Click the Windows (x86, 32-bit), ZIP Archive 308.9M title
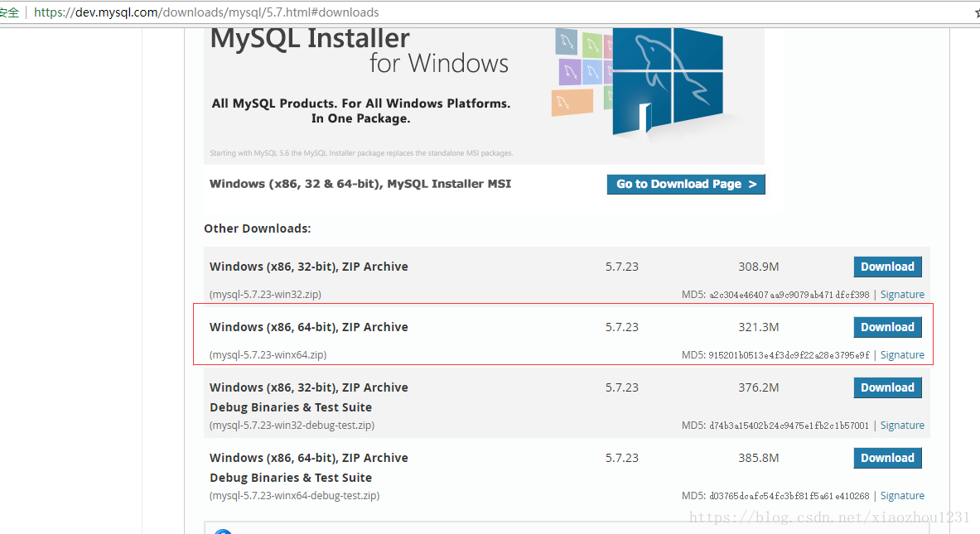 pyautogui.click(x=309, y=267)
